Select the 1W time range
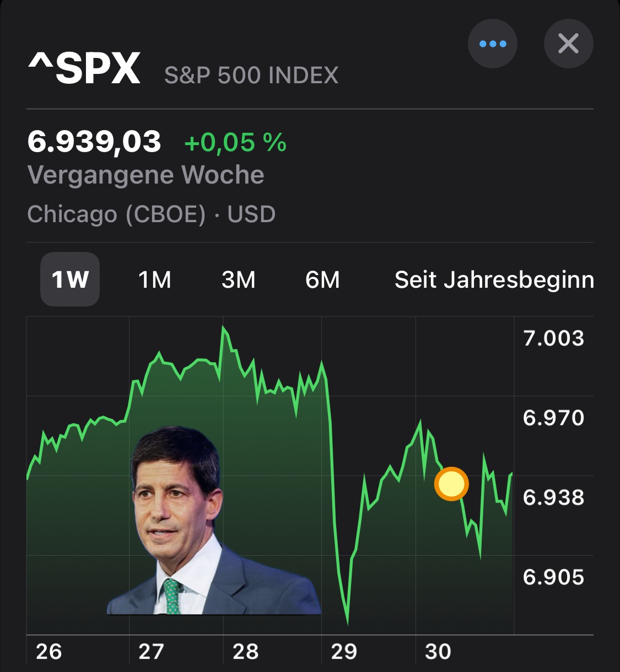620x672 pixels. coord(70,279)
